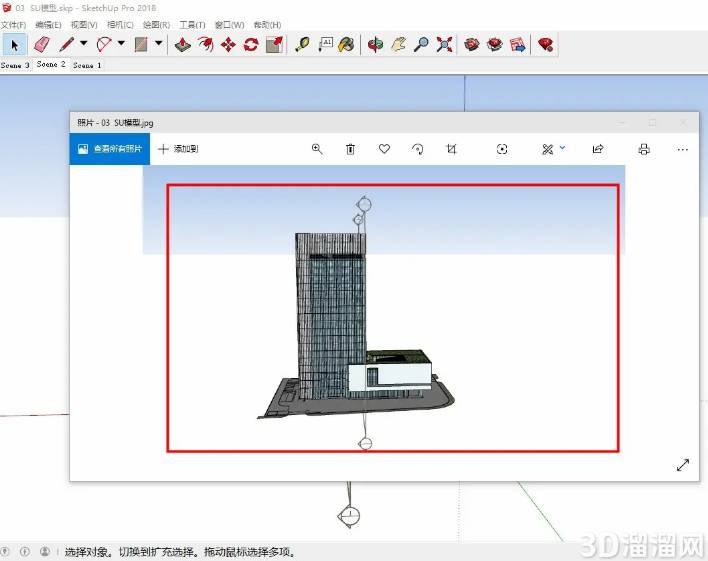Viewport: 708px width, 561px height.
Task: Click the user sign-in icon in status bar
Action: pyautogui.click(x=45, y=552)
